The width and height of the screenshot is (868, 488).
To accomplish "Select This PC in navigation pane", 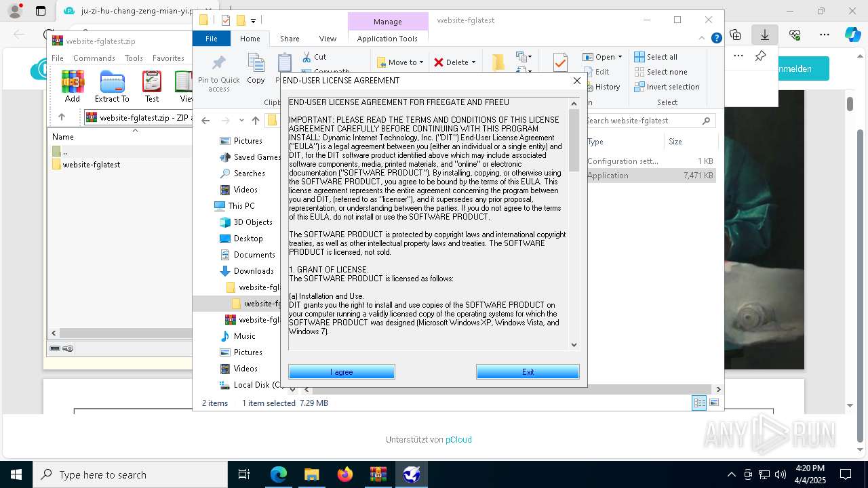I will click(x=234, y=206).
